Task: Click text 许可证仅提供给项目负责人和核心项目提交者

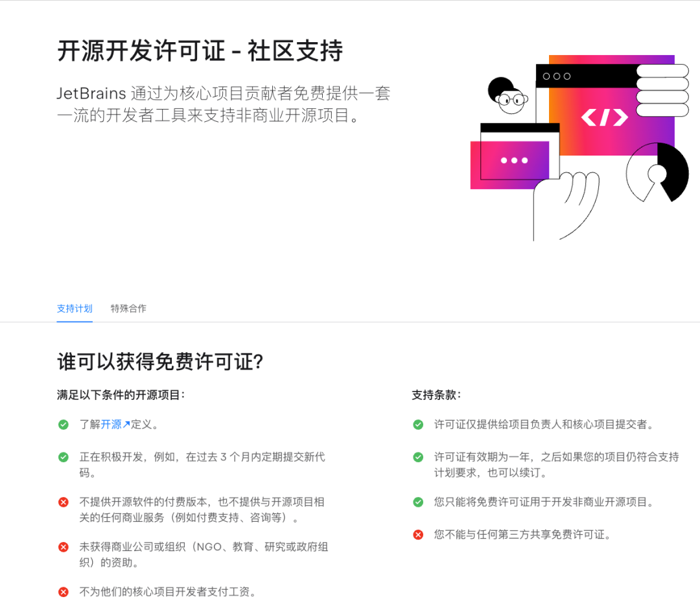Action: tap(544, 424)
